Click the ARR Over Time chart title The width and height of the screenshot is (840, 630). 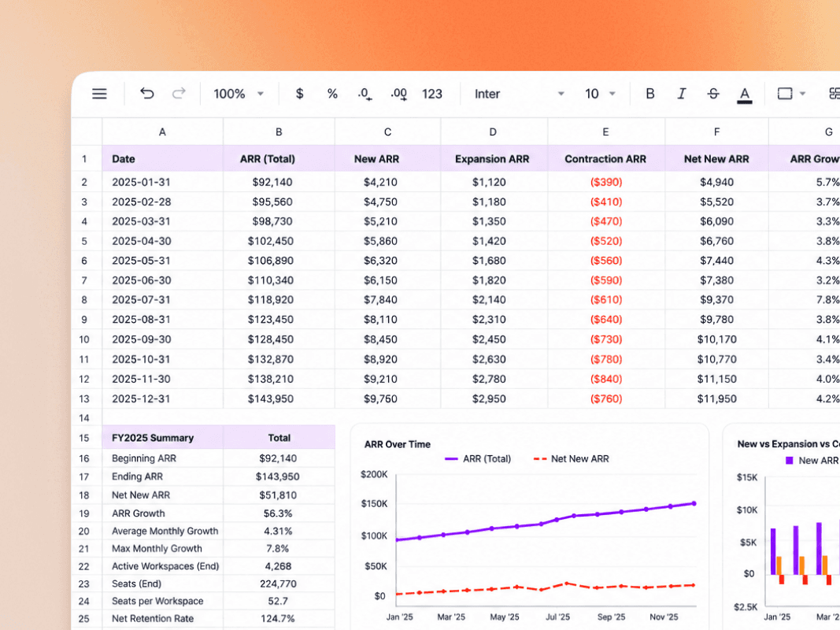point(397,444)
